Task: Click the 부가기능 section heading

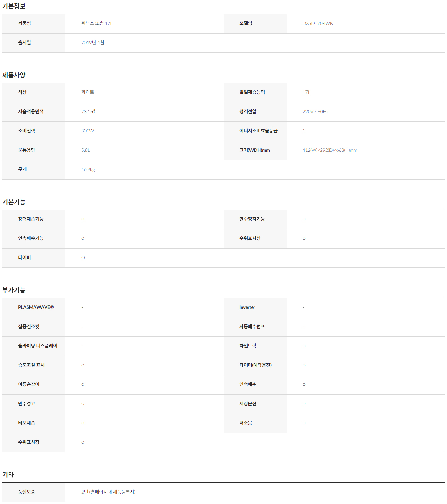Action: pyautogui.click(x=14, y=290)
